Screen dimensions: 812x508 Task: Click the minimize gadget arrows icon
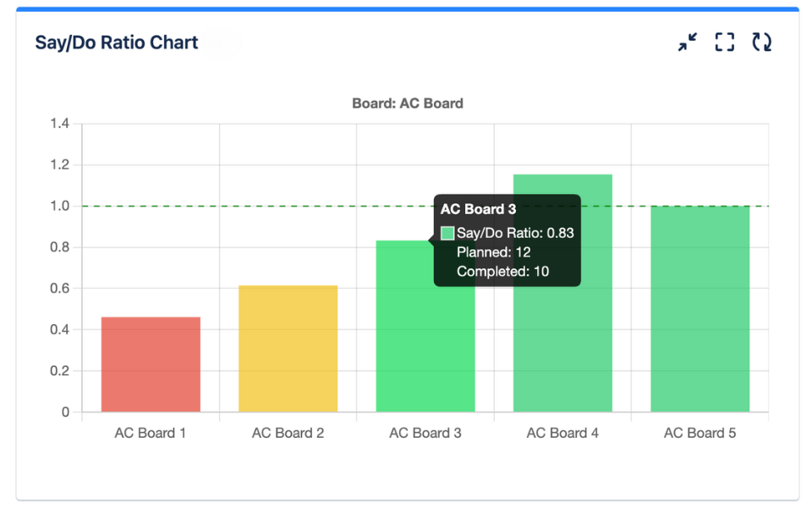coord(688,42)
